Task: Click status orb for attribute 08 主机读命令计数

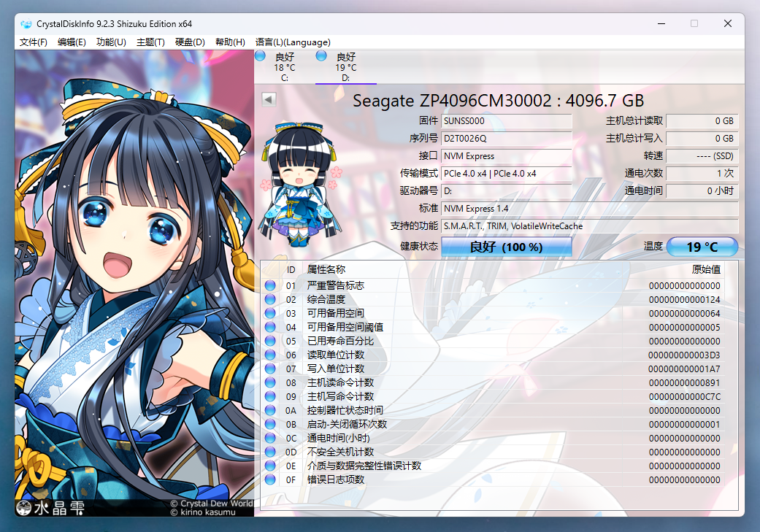Action: pos(270,382)
